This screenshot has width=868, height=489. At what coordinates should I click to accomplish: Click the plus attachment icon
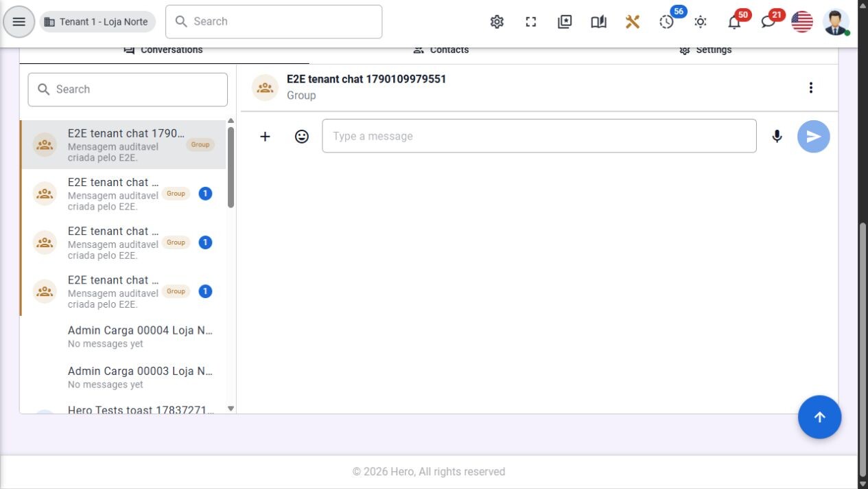click(x=265, y=136)
